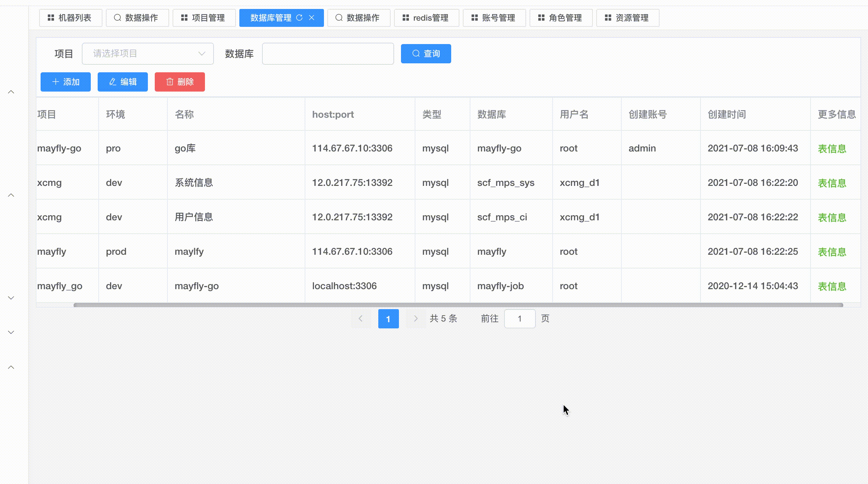Open 表信息 for the mayfly-job database
This screenshot has height=484, width=868.
pos(832,286)
